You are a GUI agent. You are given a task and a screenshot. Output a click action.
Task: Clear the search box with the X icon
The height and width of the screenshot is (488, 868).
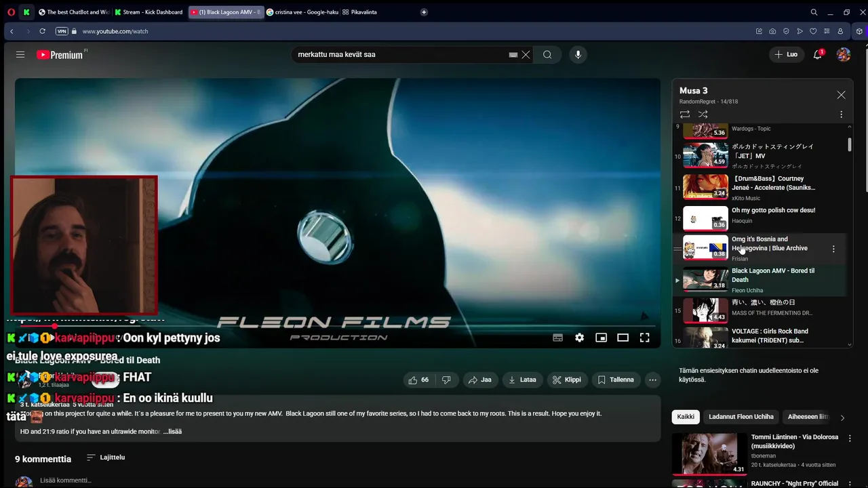click(526, 55)
